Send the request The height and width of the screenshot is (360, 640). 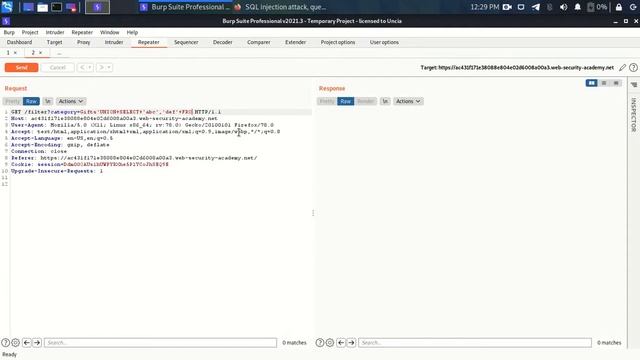click(x=22, y=67)
